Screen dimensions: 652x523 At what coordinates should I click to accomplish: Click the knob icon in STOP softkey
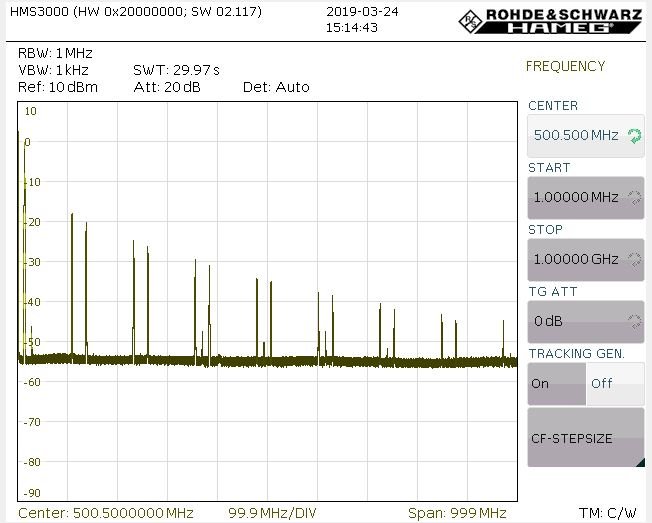click(635, 260)
